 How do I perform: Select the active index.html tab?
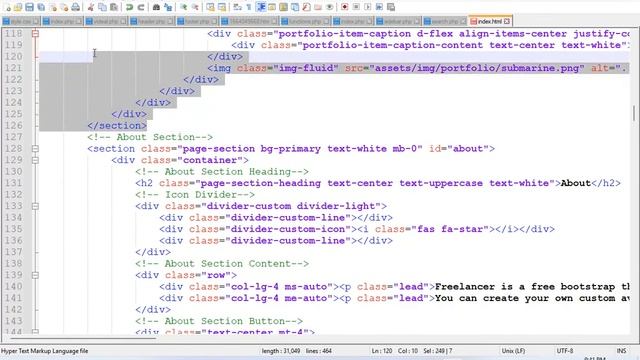tap(490, 21)
